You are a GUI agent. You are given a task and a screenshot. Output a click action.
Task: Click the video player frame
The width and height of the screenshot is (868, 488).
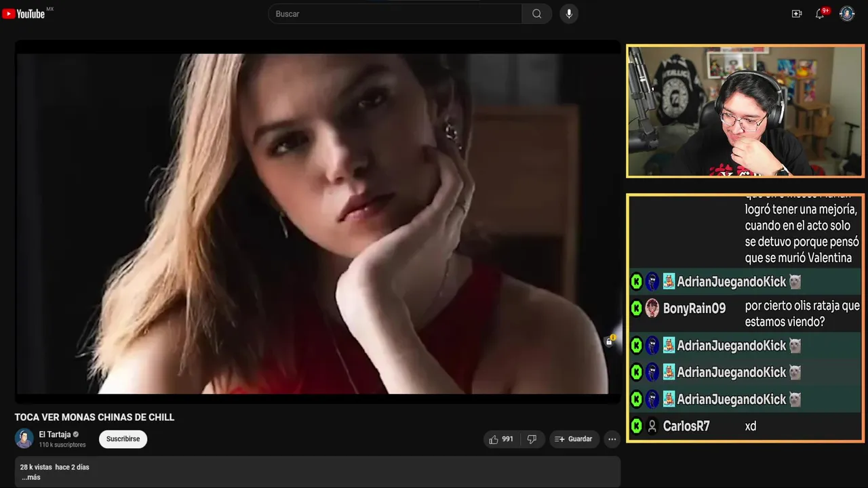coord(318,222)
